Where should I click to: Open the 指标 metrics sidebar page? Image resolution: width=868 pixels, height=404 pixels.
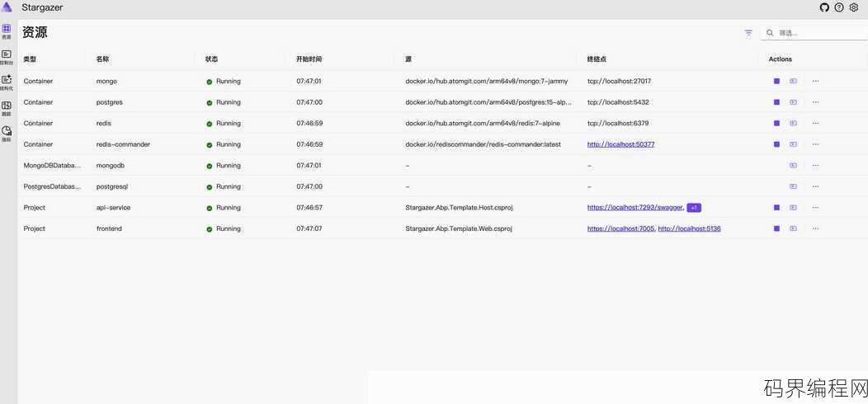click(7, 134)
